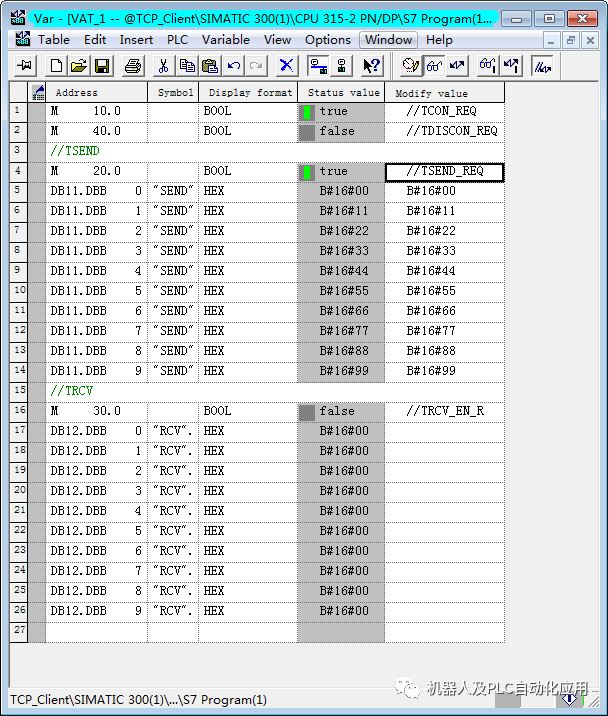The height and width of the screenshot is (716, 608).
Task: Click address cell M 30.0
Action: coord(96,411)
